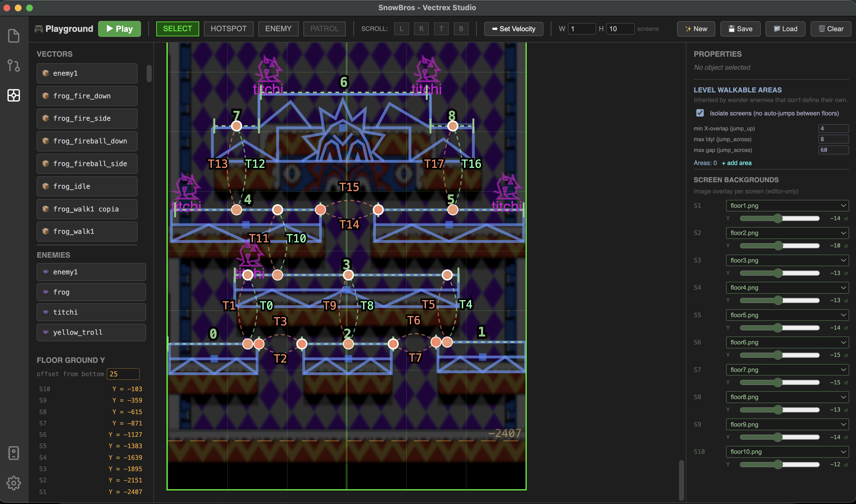Activate SELECT mode
This screenshot has height=504, width=856.
[177, 29]
